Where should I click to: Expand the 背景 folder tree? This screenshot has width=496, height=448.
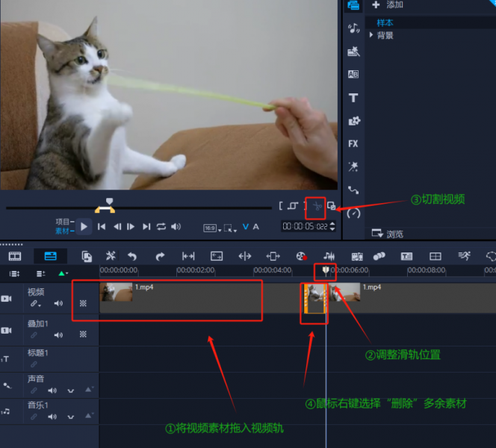coord(371,35)
